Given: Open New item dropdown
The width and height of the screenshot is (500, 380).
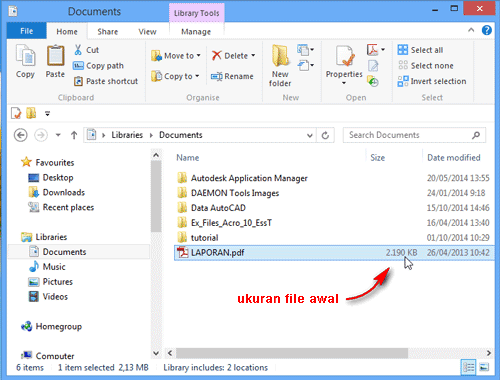Looking at the screenshot, I should (306, 50).
